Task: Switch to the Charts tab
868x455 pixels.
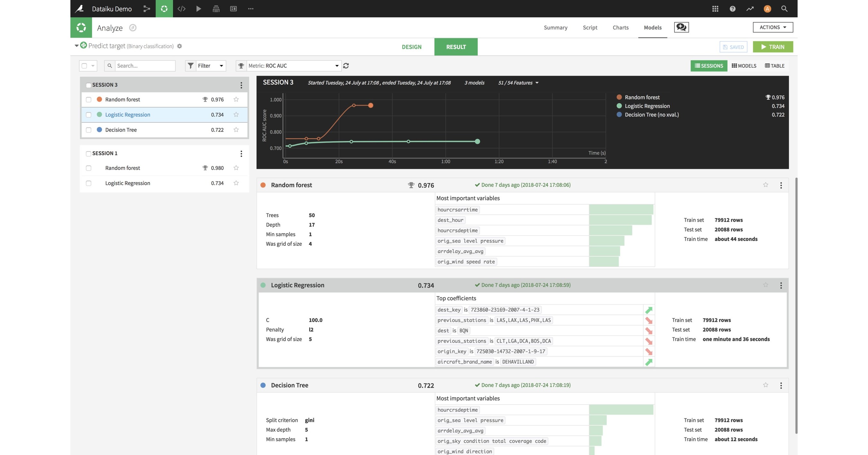Action: click(620, 27)
